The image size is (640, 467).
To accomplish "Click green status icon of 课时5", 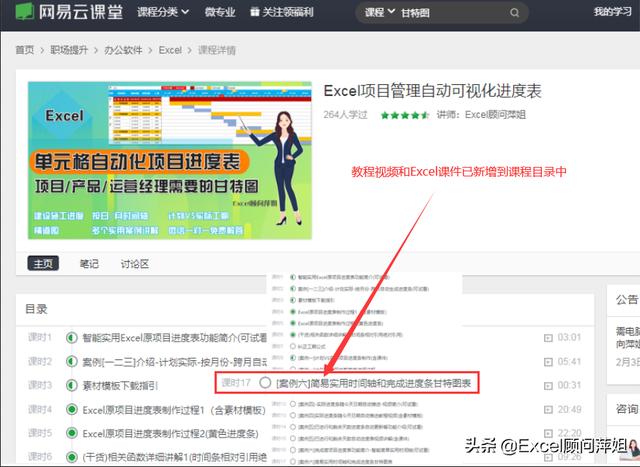I will coord(72,433).
